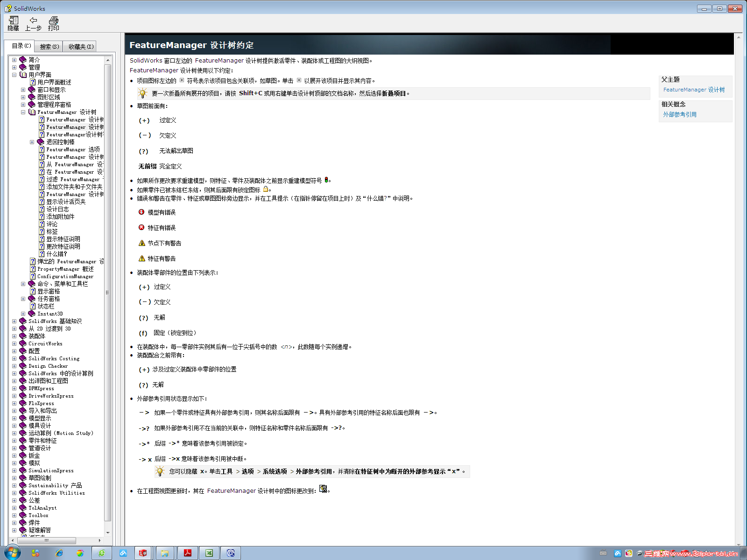
Task: Select the 显示窗格 topic
Action: click(49, 291)
